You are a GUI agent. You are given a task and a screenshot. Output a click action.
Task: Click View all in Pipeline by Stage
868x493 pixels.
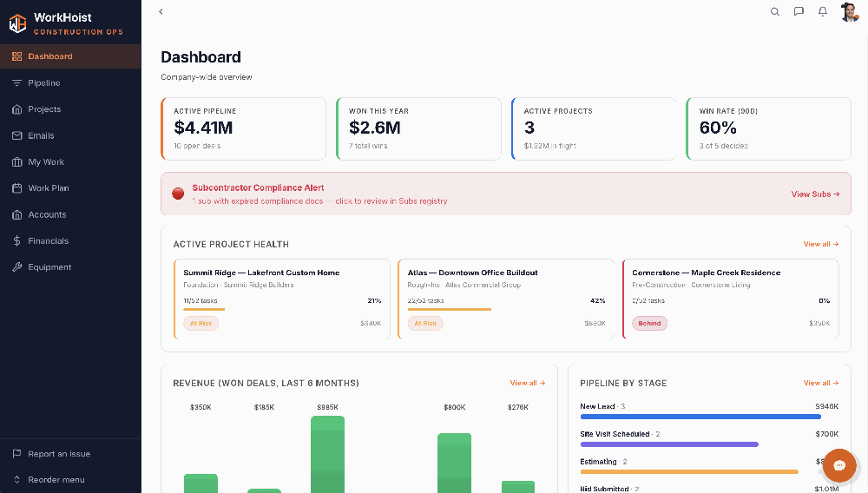(x=821, y=383)
